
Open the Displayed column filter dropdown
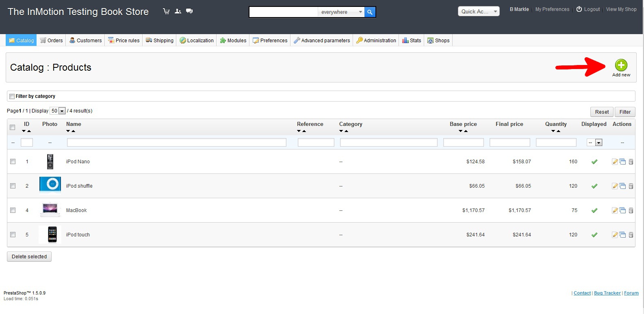coord(594,143)
